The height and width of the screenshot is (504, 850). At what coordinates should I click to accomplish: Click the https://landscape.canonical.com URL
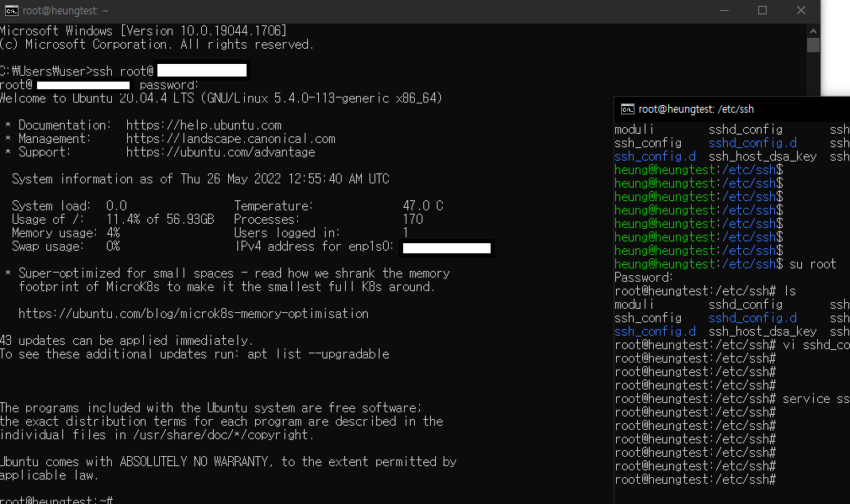coord(231,139)
